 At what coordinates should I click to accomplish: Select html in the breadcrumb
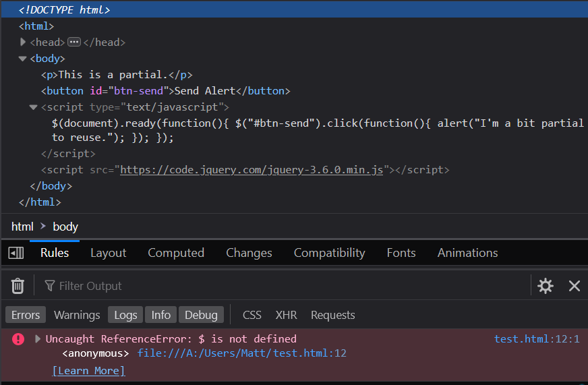click(x=22, y=227)
